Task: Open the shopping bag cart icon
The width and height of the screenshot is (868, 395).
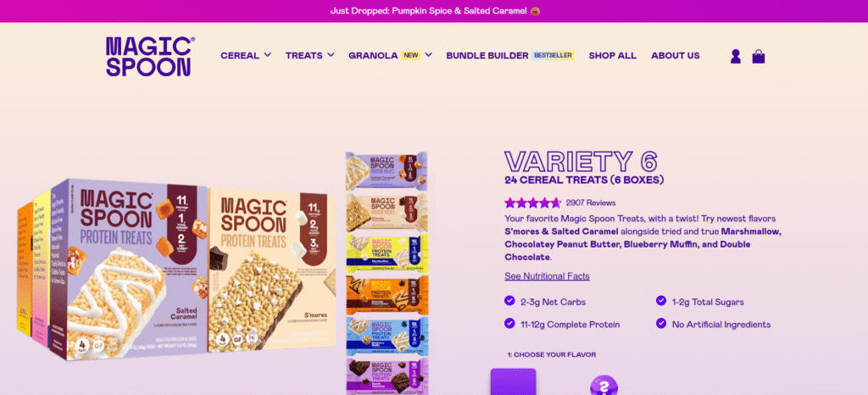Action: pyautogui.click(x=759, y=57)
